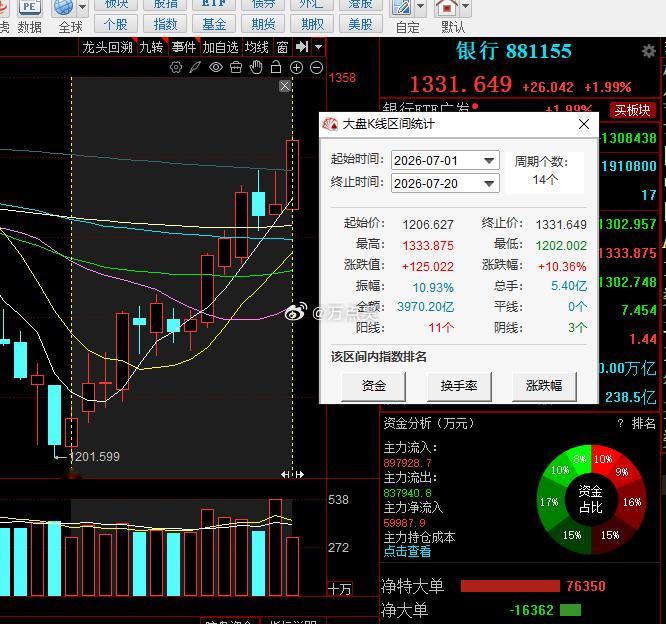Expand the 默认 dropdown arrow
This screenshot has height=624, width=666.
tap(466, 6)
